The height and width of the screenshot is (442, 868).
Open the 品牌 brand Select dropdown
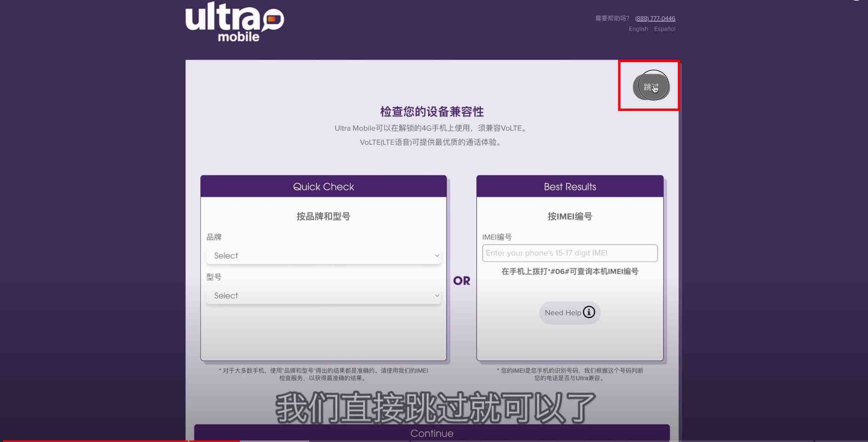(324, 256)
